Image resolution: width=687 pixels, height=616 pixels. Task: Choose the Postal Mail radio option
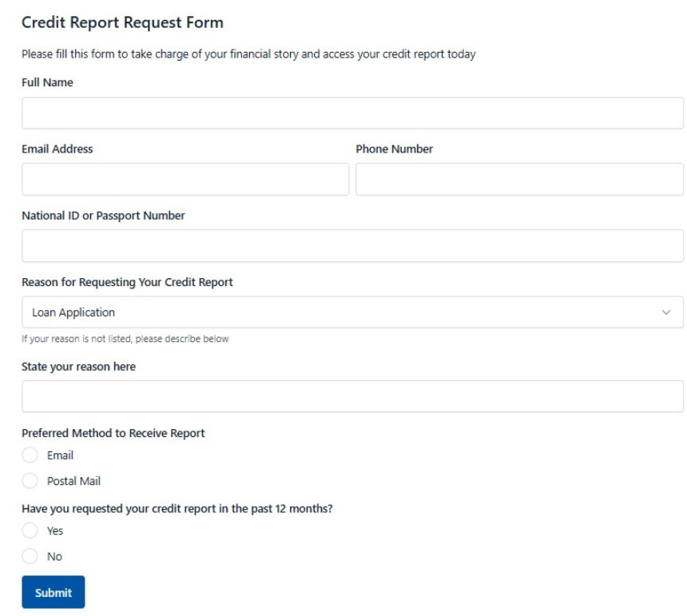(30, 481)
